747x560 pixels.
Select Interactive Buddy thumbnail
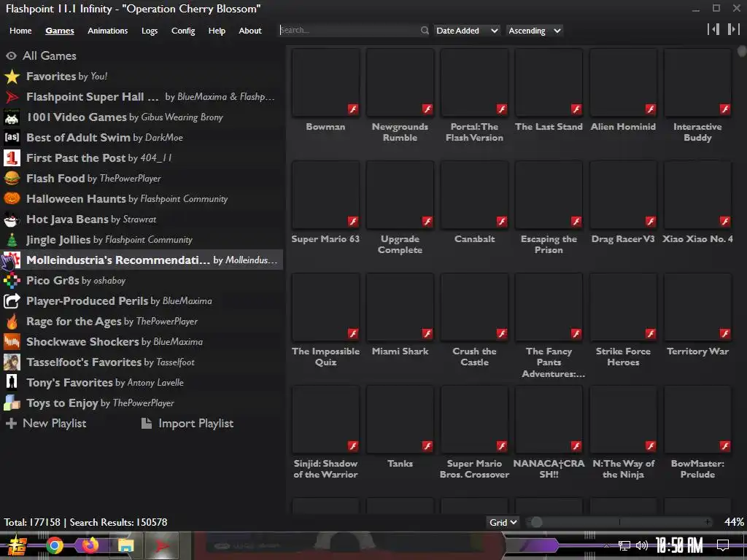[697, 83]
